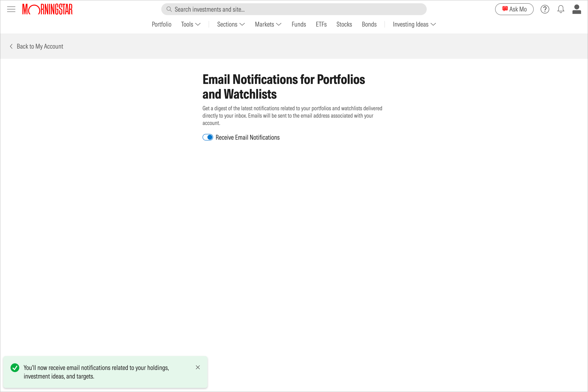Screen dimensions: 588x392
Task: Click the Morningstar logo
Action: (47, 9)
